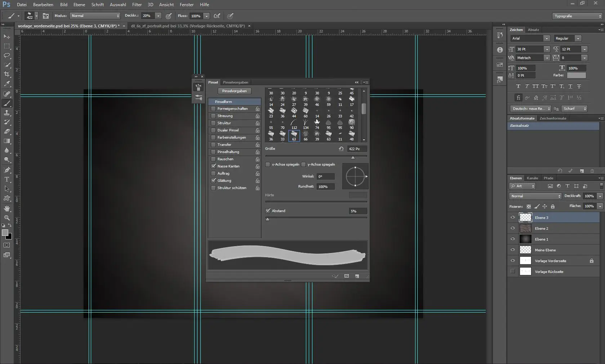Disable the Nasse Kanten checkbox
Viewport: 605px width, 364px height.
click(x=213, y=166)
